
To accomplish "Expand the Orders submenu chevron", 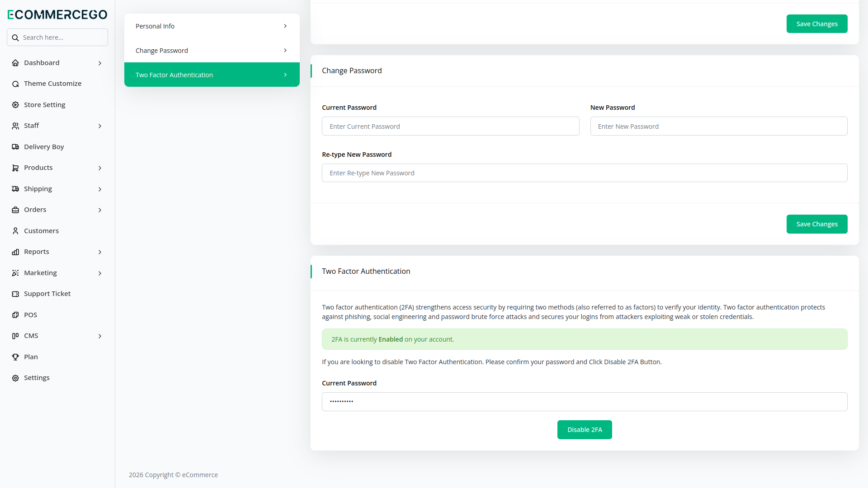I will (100, 210).
